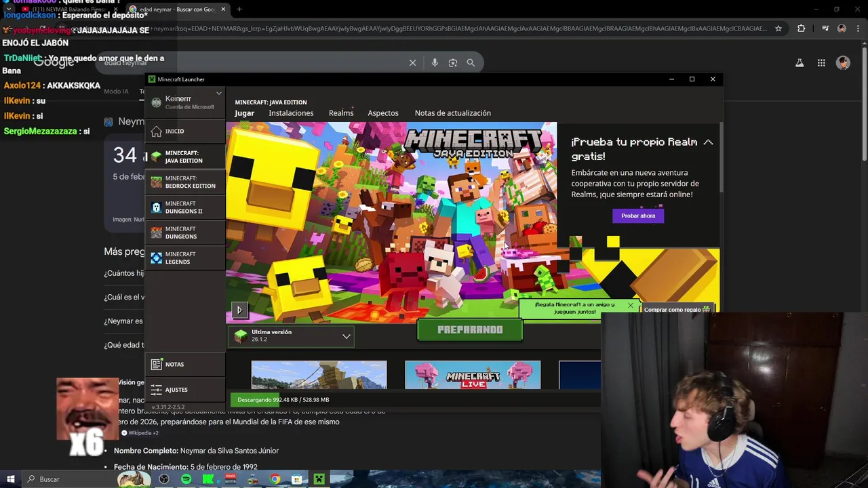Open Minecraft Dungeons II entry
Screen dimensions: 868x488
coord(185,207)
